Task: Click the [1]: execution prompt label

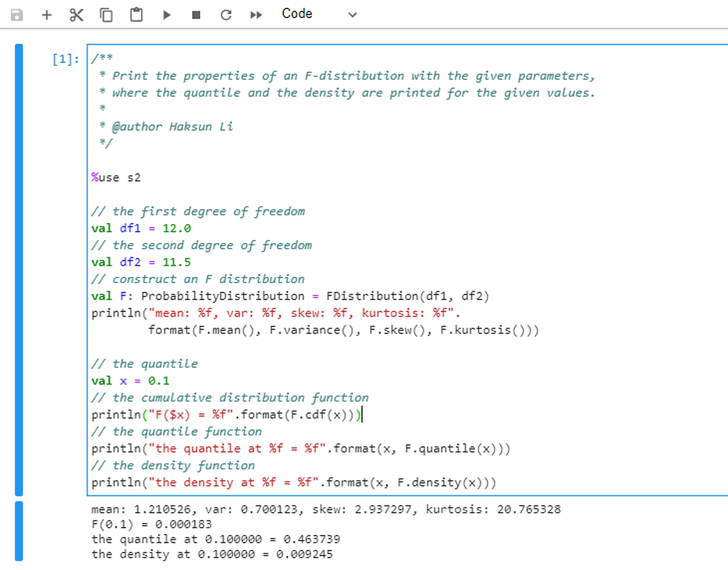Action: tap(66, 59)
